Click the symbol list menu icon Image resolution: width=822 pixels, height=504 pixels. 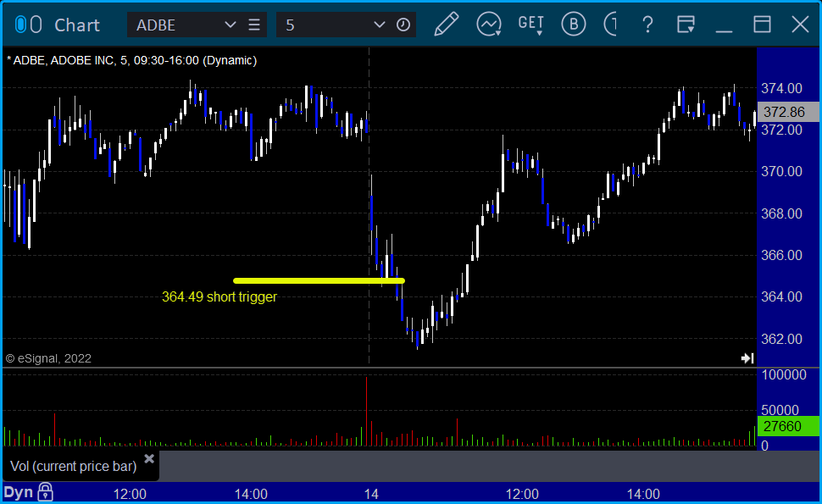[x=254, y=25]
